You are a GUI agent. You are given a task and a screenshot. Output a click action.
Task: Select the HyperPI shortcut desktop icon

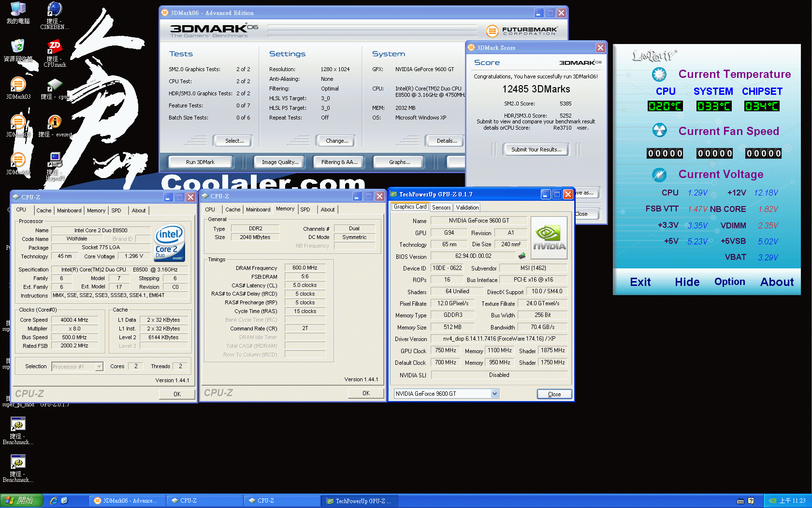point(55,165)
